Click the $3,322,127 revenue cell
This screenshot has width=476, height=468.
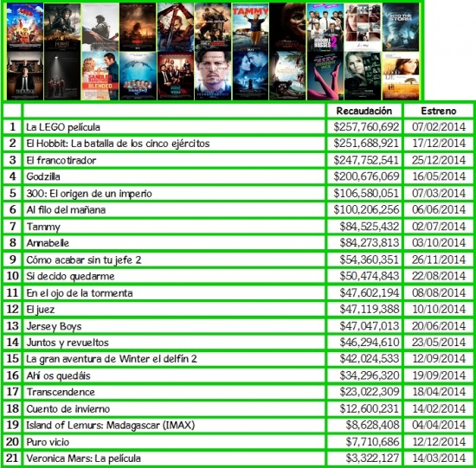(364, 458)
